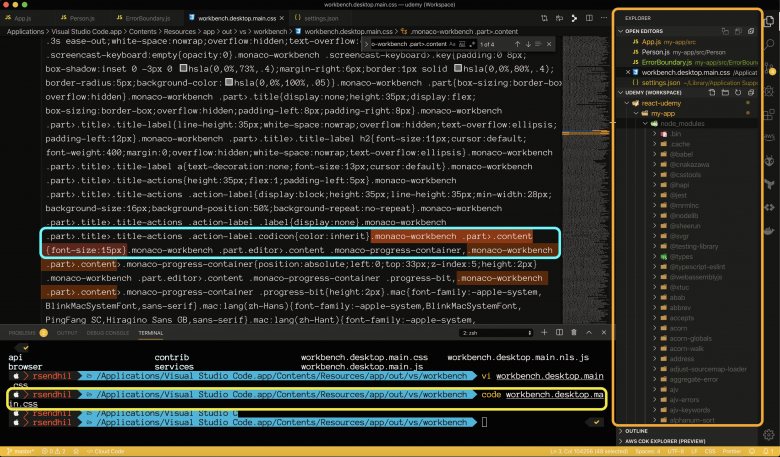Open the Terraform view in the activity bar
The width and height of the screenshot is (780, 457).
pos(769,183)
